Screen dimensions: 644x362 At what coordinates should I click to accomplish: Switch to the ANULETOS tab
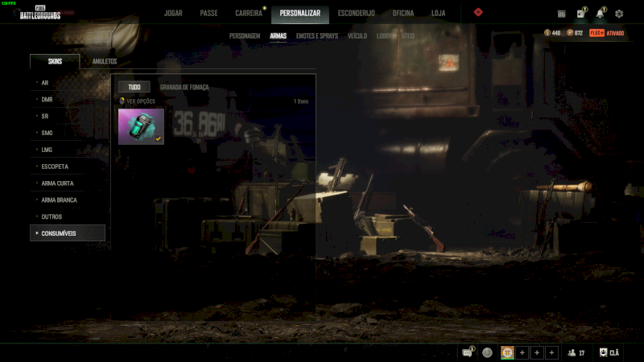pos(105,61)
